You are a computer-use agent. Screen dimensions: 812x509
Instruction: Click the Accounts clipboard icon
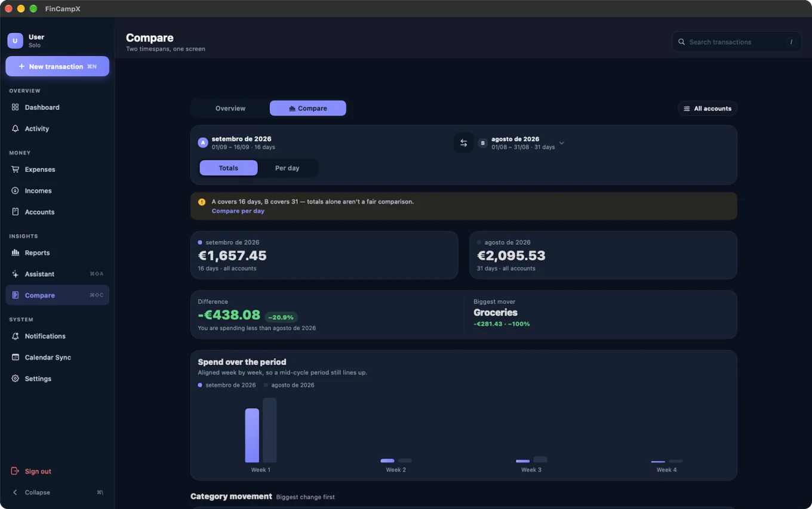point(16,212)
